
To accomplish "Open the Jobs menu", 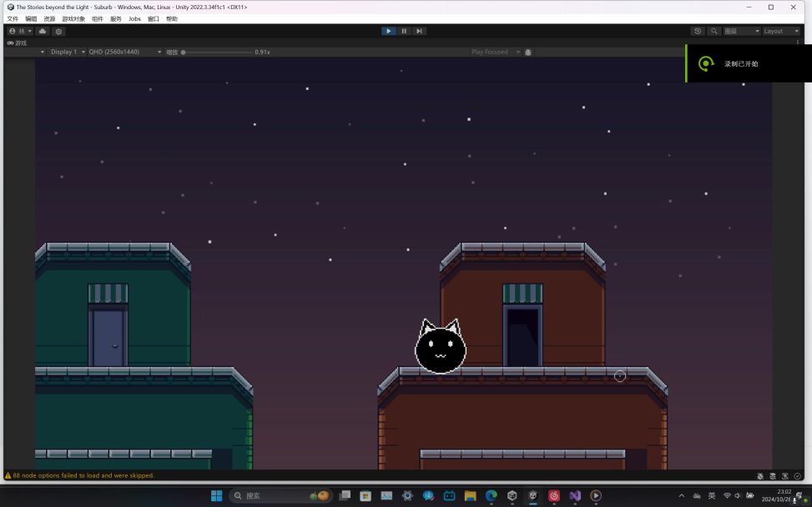I will point(134,18).
